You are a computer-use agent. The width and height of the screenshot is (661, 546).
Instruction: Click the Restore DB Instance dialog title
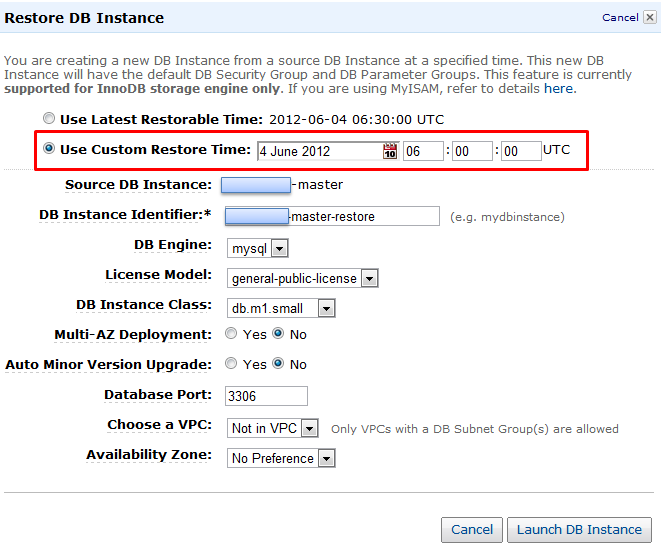84,18
